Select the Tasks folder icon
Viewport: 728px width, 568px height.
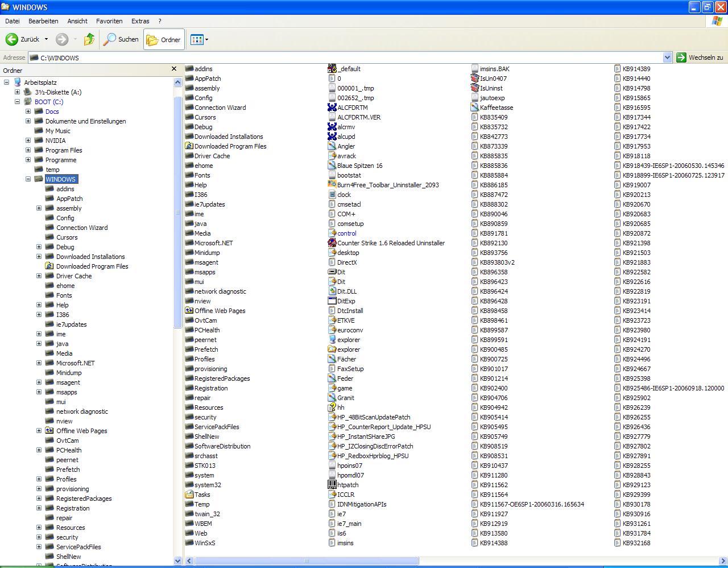tap(189, 495)
